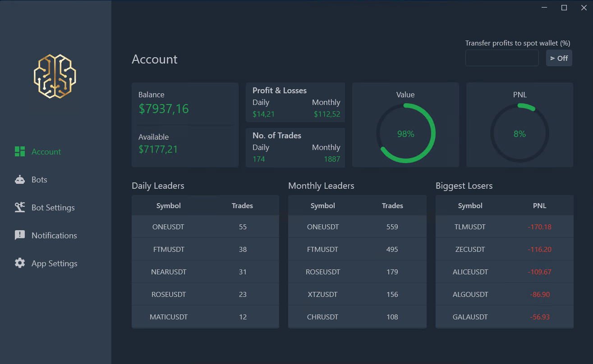Image resolution: width=593 pixels, height=364 pixels.
Task: Click the Bots robot icon
Action: 20,180
